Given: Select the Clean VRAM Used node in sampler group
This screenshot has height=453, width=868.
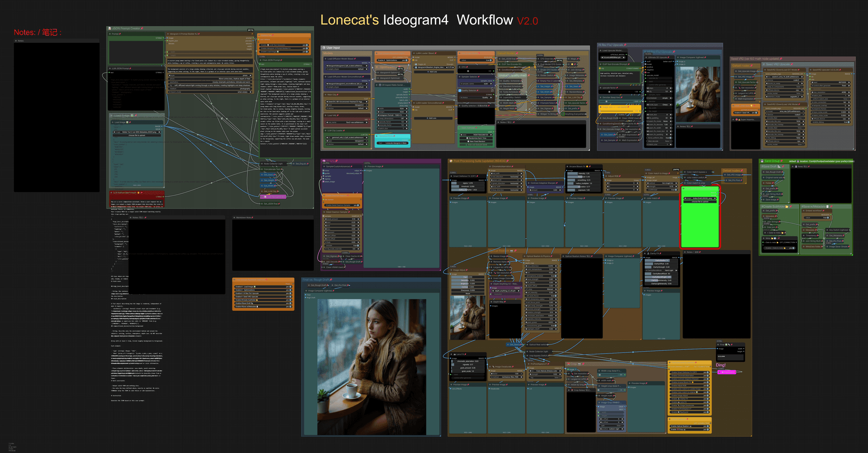Looking at the screenshot, I should [334, 267].
